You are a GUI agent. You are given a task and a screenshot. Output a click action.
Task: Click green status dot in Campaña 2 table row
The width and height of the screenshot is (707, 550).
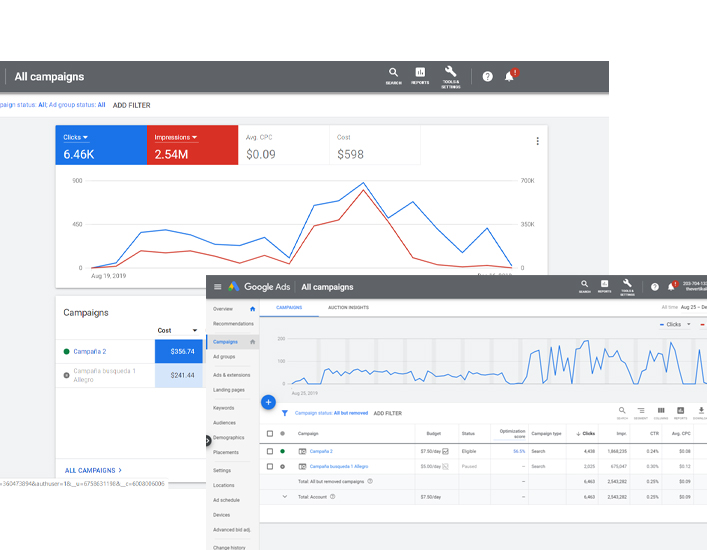click(x=282, y=451)
